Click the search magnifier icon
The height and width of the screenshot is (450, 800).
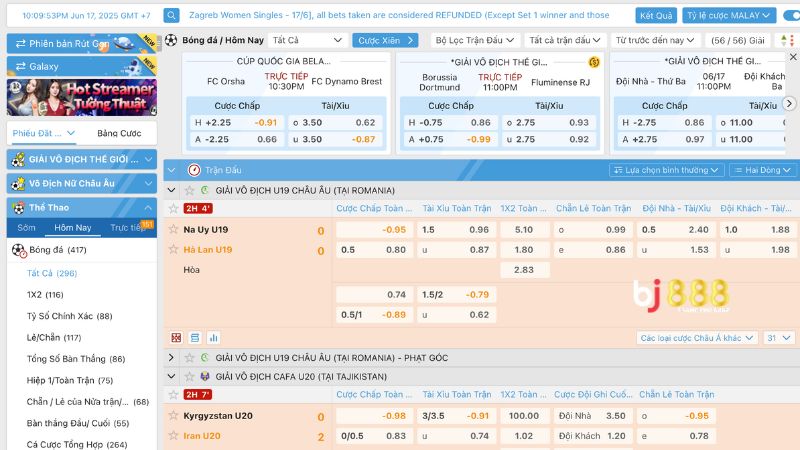point(171,15)
